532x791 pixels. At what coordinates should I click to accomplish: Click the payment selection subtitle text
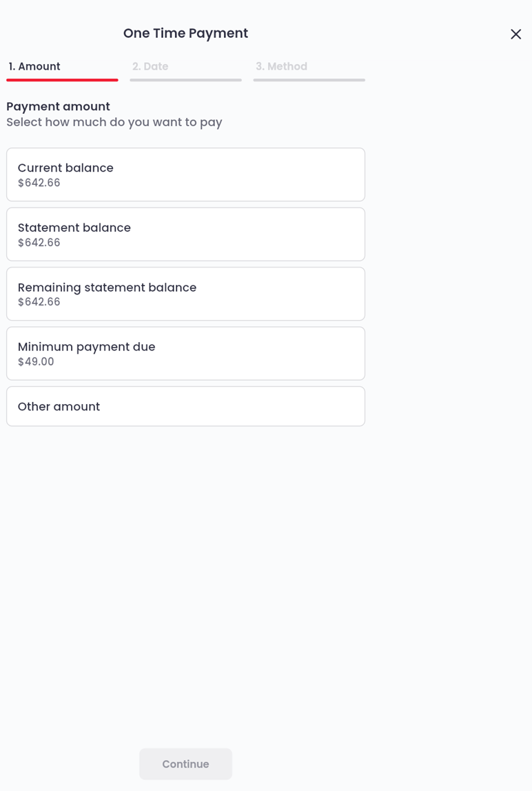(x=114, y=122)
